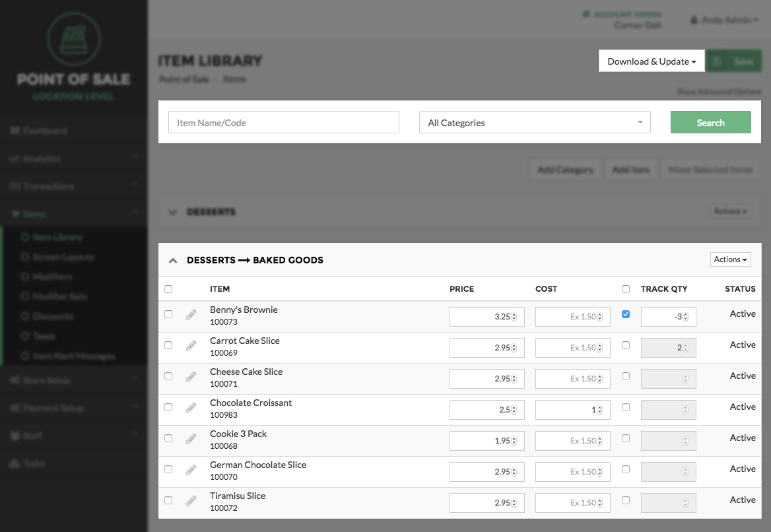The height and width of the screenshot is (532, 771).
Task: Expand the Transactions sidebar section
Action: [x=74, y=186]
